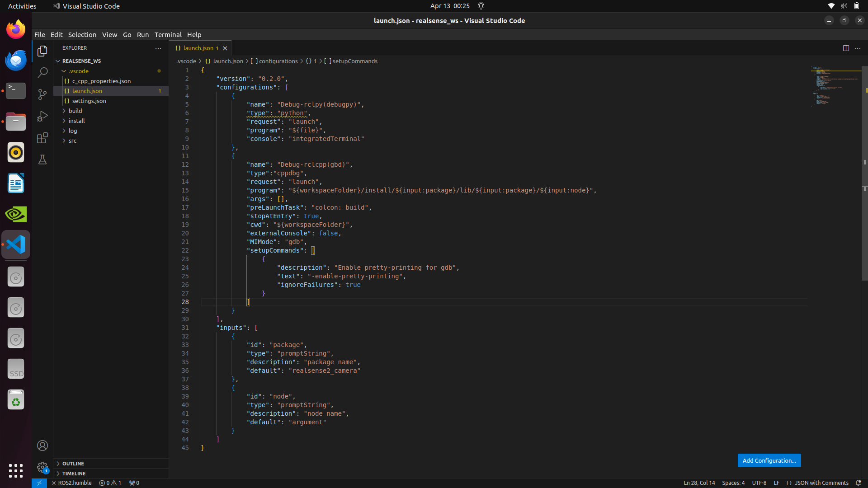This screenshot has height=488, width=868.
Task: Open the Accounts menu icon
Action: pos(42,446)
